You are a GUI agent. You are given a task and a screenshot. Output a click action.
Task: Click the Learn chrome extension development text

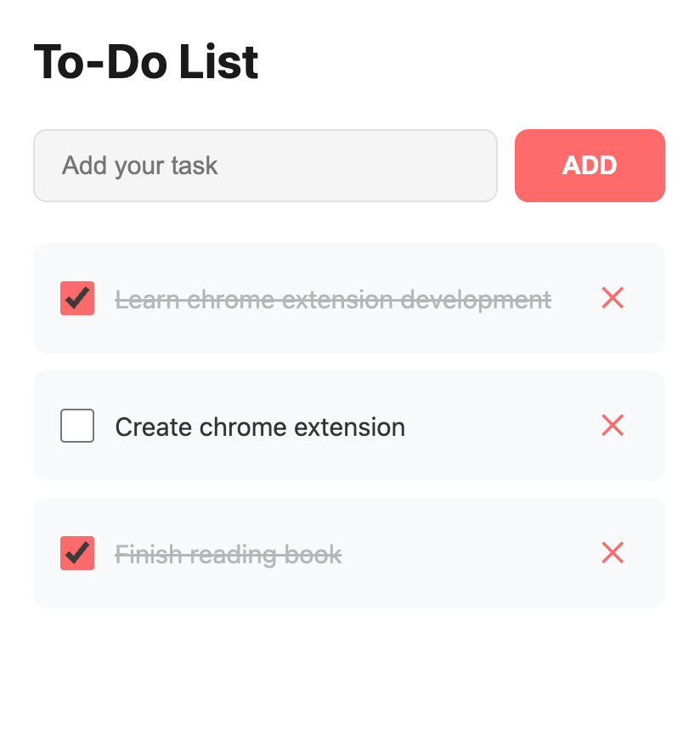click(x=332, y=298)
